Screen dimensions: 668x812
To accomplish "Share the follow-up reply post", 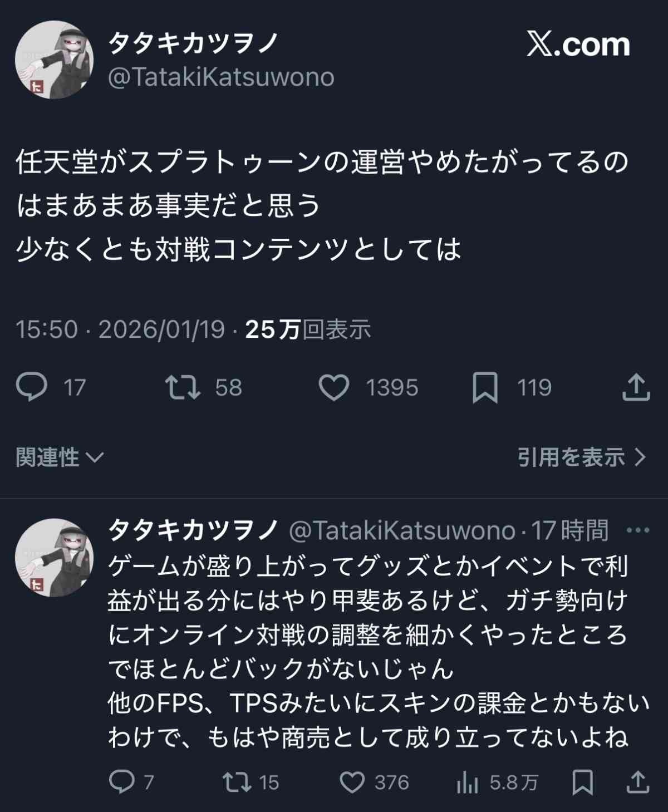I will click(x=638, y=782).
